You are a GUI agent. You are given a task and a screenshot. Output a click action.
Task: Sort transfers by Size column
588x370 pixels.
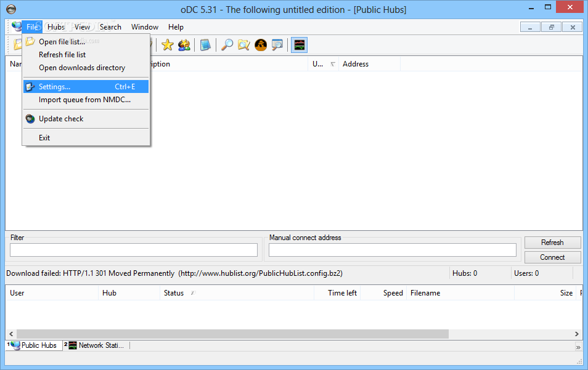(x=545, y=293)
